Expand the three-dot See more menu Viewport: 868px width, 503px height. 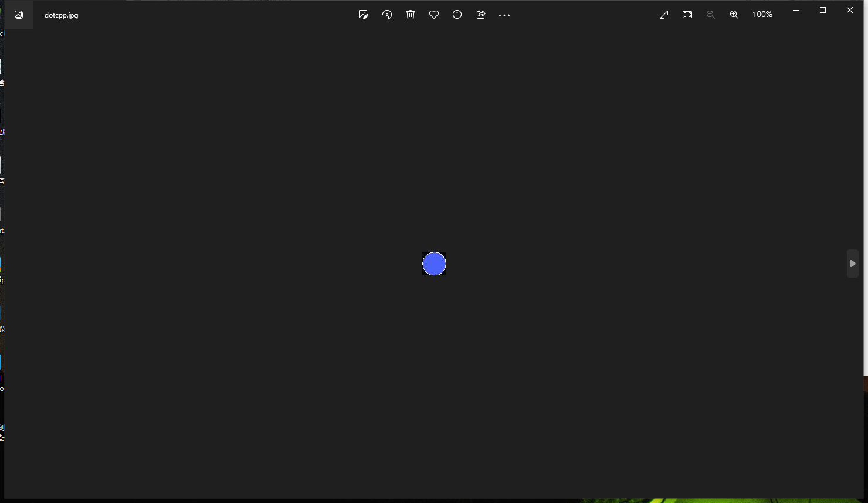(504, 15)
